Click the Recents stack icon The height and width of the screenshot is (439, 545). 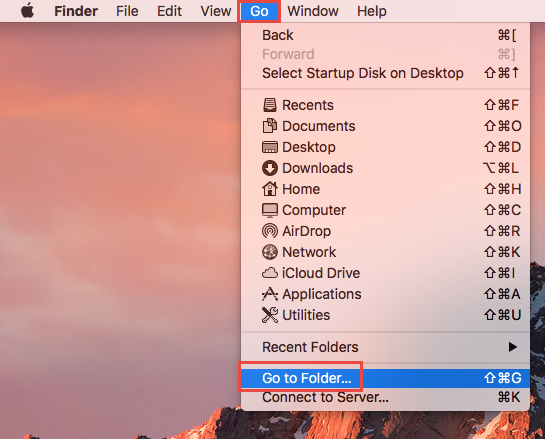pos(270,105)
